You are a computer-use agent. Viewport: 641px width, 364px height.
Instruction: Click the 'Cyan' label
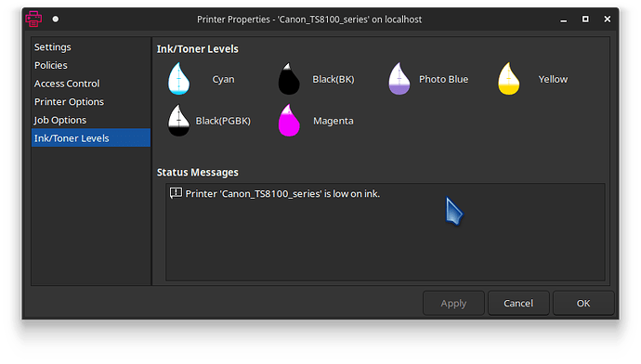pyautogui.click(x=223, y=79)
